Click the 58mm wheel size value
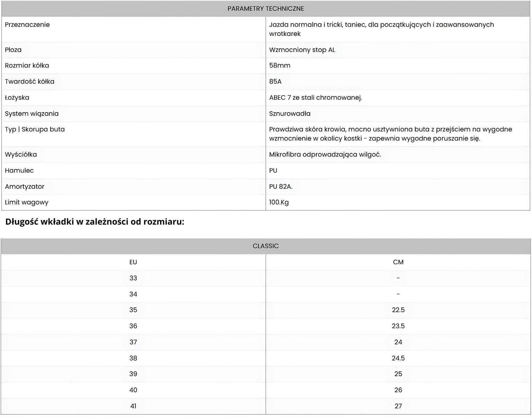The width and height of the screenshot is (532, 418). [280, 65]
